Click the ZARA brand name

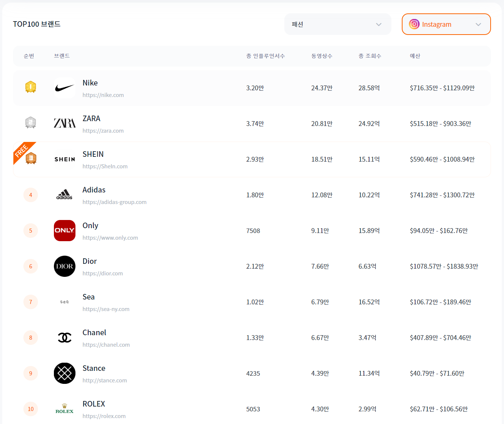91,119
